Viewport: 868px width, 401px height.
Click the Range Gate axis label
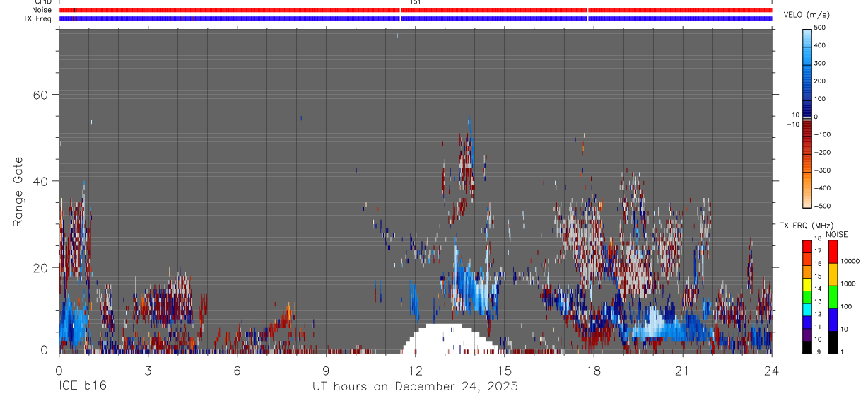click(18, 192)
